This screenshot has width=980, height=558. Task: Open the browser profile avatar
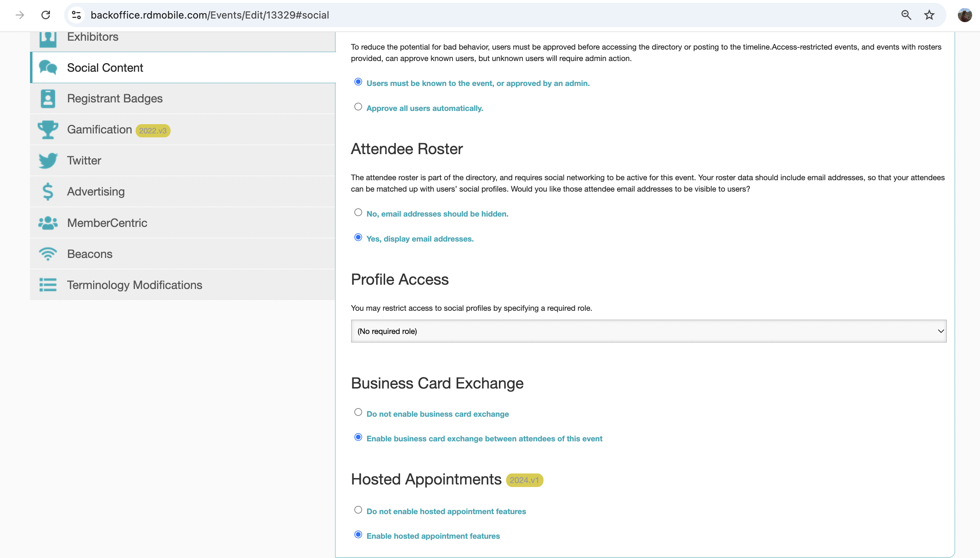click(x=964, y=15)
